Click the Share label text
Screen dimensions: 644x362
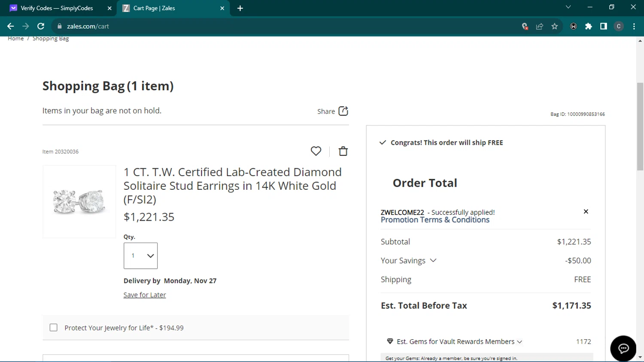coord(326,112)
